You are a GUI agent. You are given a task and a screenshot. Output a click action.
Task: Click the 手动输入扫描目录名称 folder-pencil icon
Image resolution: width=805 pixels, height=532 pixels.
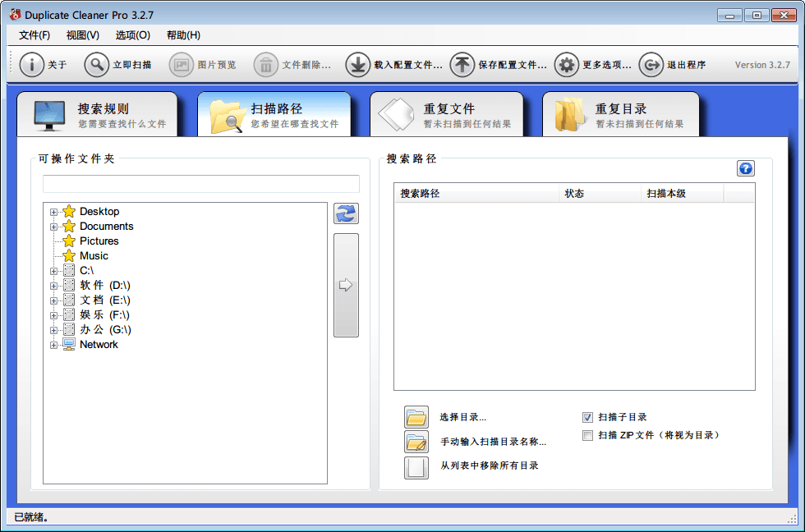416,441
